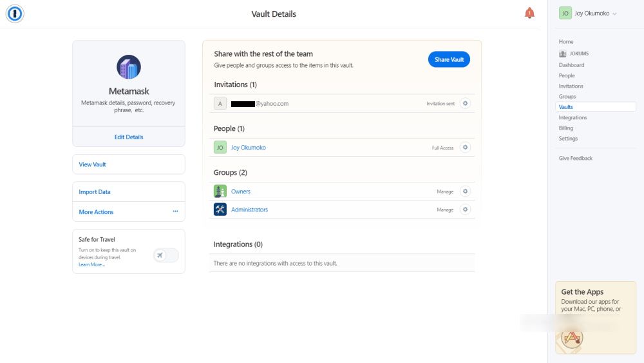
Task: Open gear settings for Joy Okumoko row
Action: (465, 147)
